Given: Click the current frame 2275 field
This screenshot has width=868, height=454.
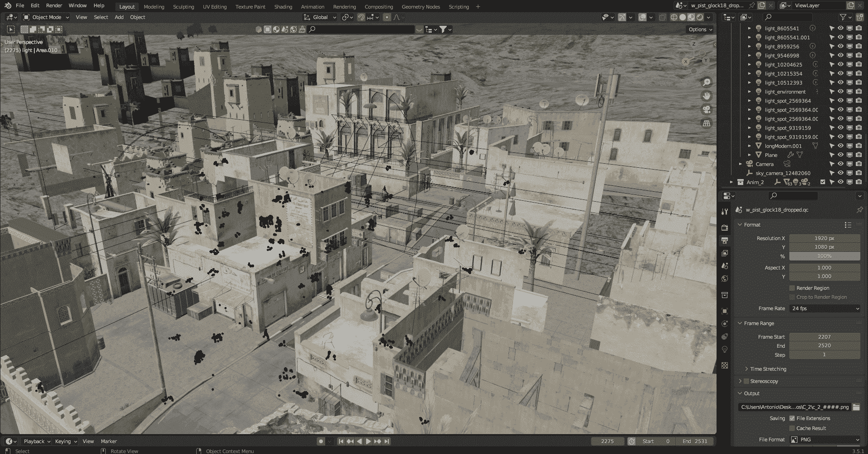Looking at the screenshot, I should (608, 441).
